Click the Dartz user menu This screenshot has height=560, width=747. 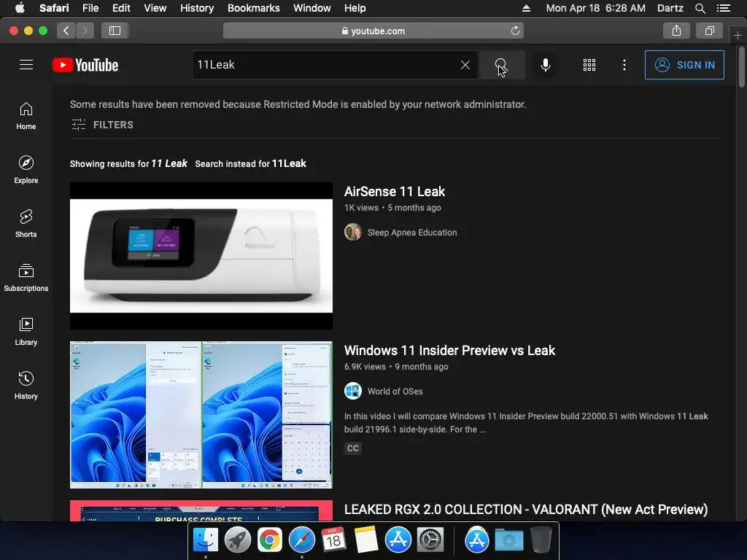coord(670,8)
